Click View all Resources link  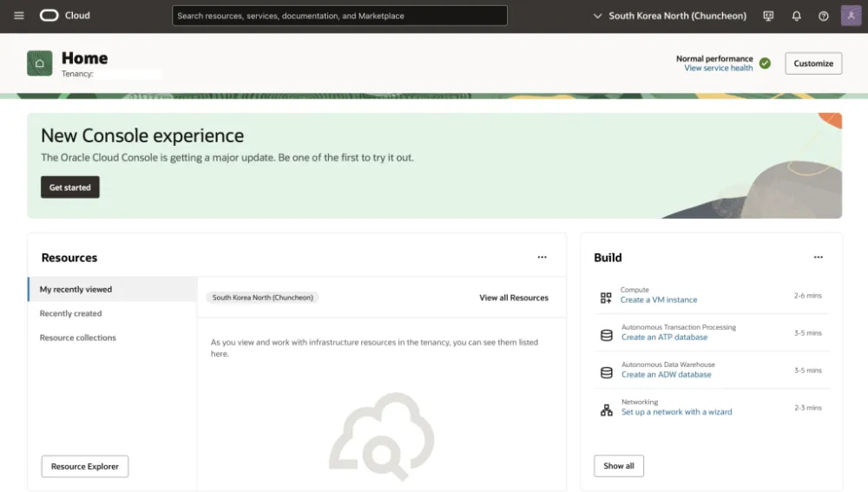tap(514, 298)
